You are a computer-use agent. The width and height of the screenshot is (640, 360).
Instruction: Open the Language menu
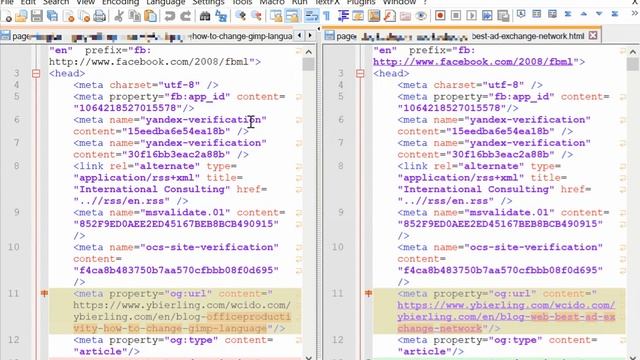pyautogui.click(x=165, y=2)
